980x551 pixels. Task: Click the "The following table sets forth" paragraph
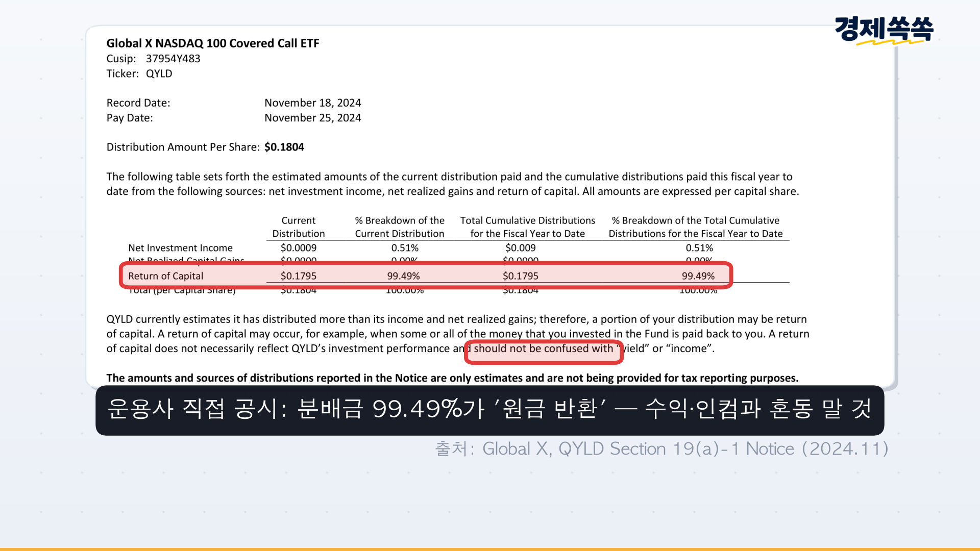[x=453, y=184]
